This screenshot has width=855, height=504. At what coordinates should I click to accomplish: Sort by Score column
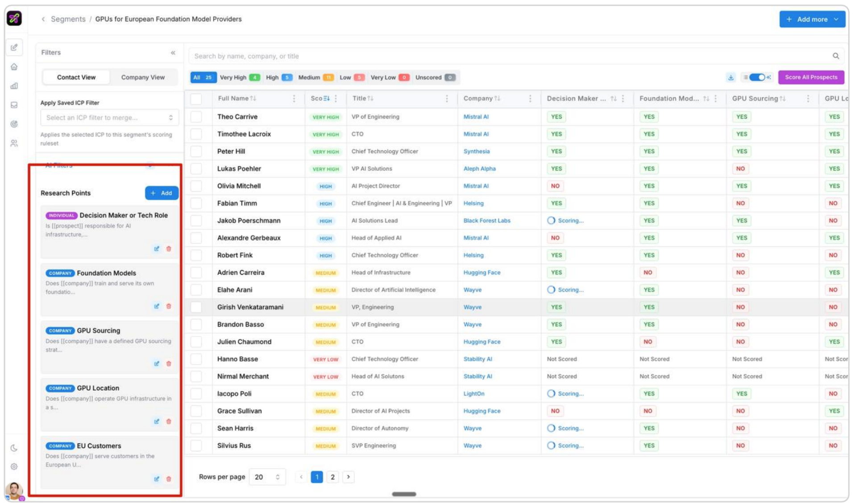pyautogui.click(x=327, y=99)
